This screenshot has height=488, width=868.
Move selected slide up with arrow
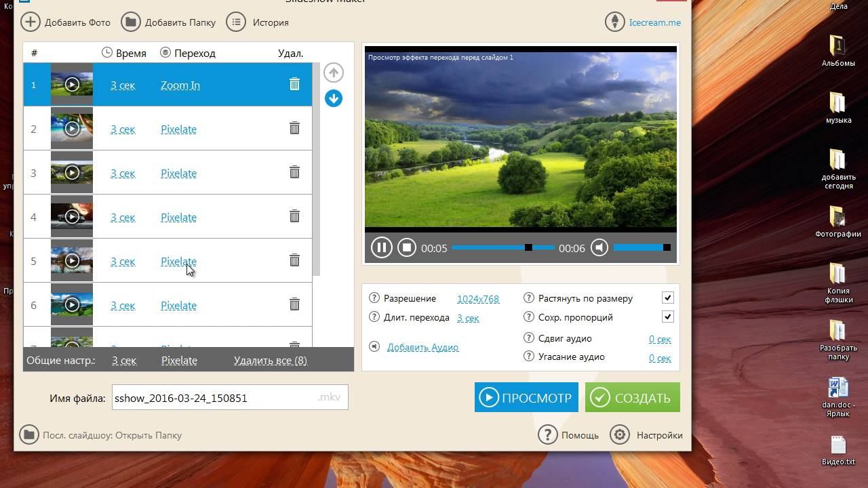333,73
